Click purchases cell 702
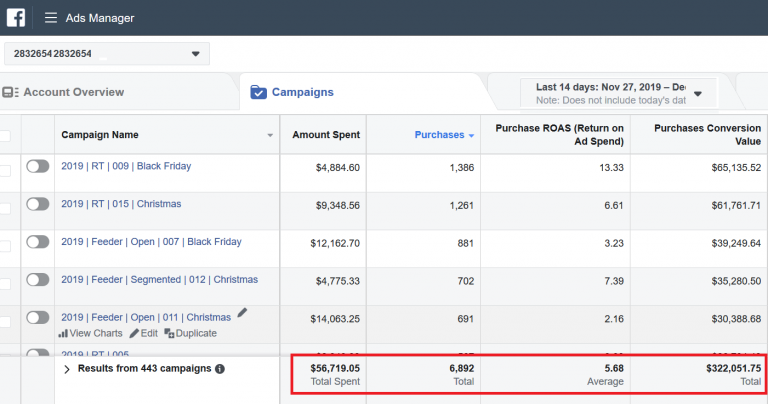 (465, 281)
